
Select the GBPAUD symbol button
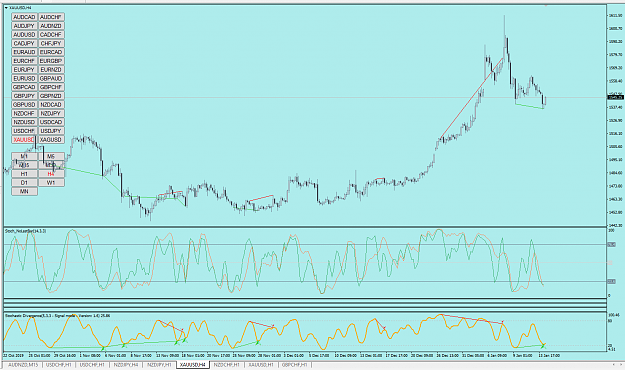51,78
